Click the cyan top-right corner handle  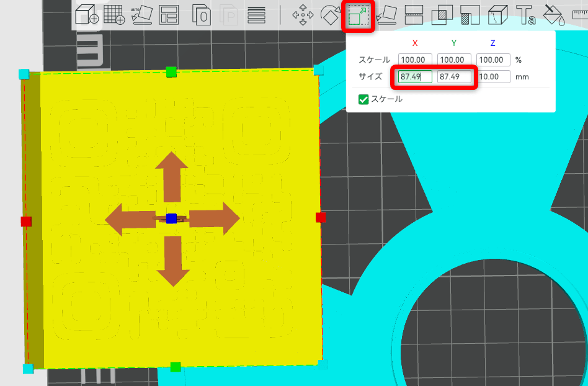point(318,70)
